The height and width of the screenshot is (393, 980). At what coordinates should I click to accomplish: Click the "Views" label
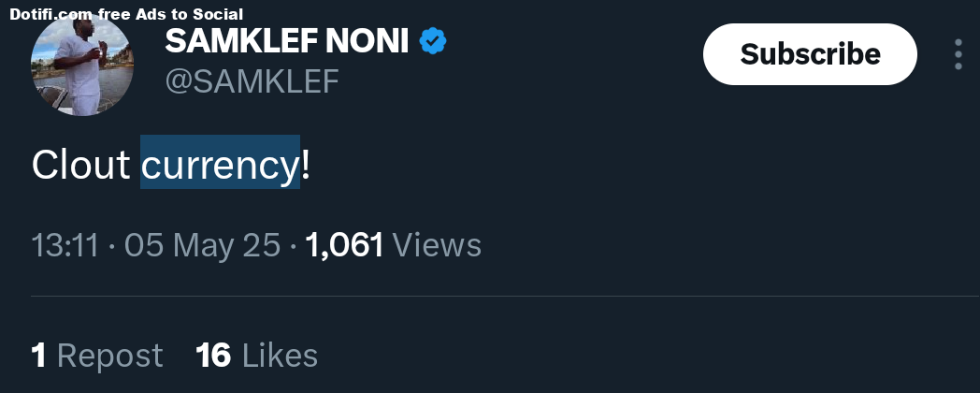point(437,245)
